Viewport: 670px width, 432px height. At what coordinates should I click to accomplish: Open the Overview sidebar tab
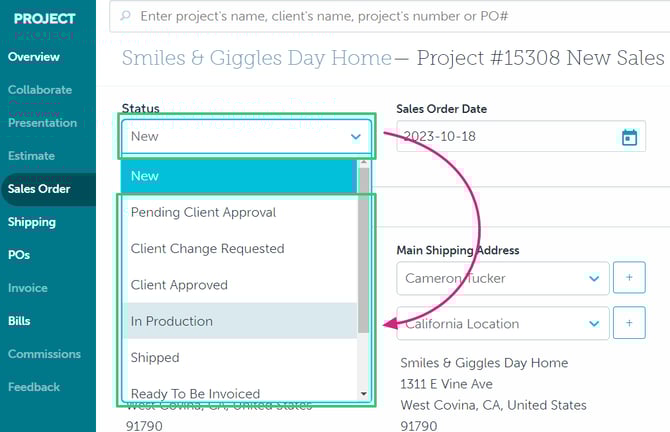tap(34, 57)
